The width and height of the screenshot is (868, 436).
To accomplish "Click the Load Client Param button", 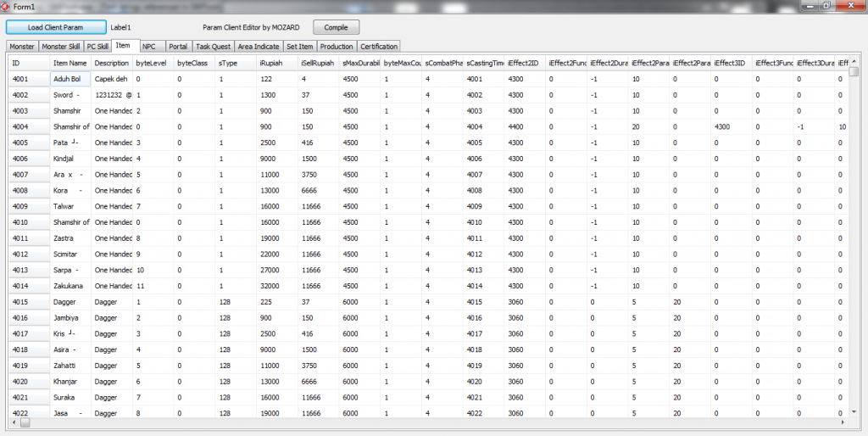I will (56, 27).
